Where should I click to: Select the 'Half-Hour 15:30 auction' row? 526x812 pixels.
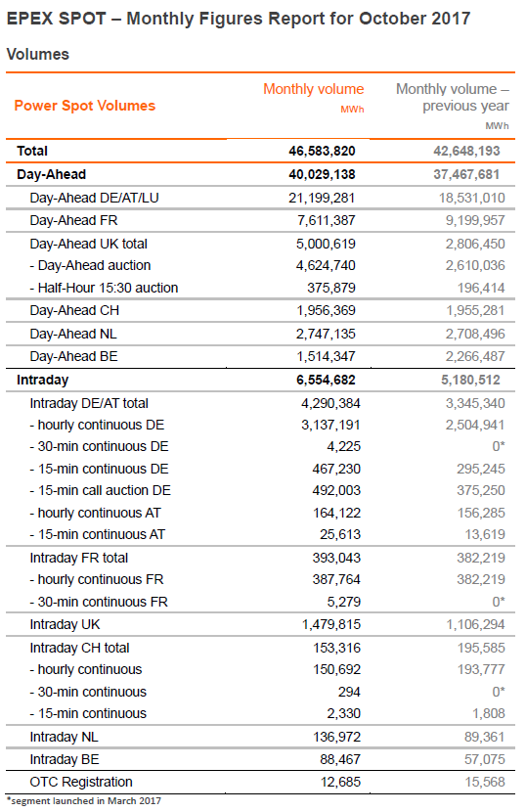pyautogui.click(x=260, y=288)
